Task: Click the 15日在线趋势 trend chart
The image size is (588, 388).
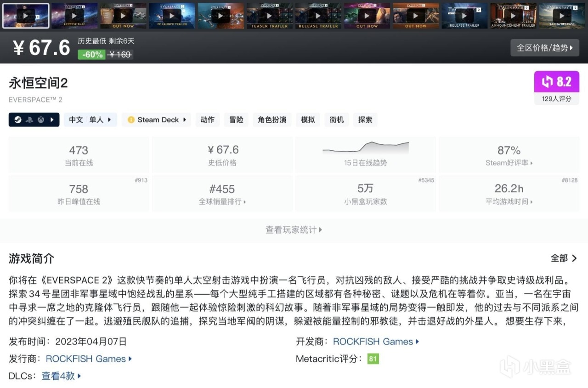Action: tap(366, 154)
